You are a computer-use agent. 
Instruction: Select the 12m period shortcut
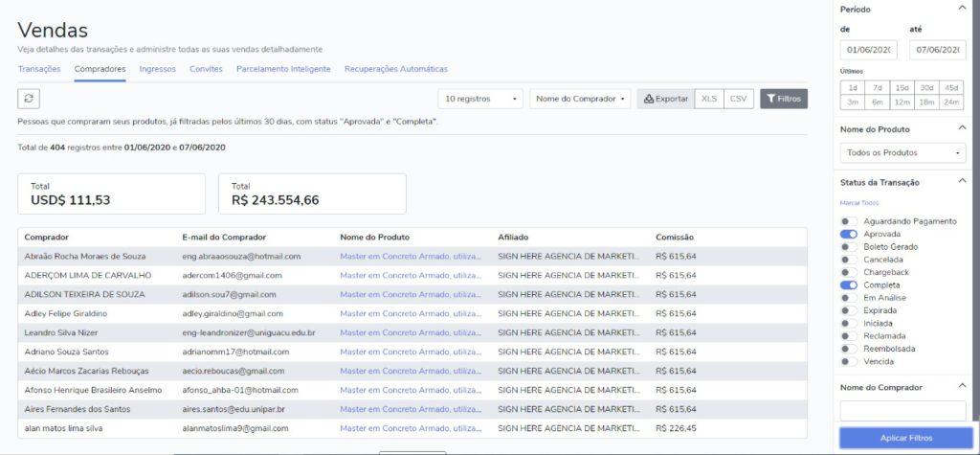902,102
